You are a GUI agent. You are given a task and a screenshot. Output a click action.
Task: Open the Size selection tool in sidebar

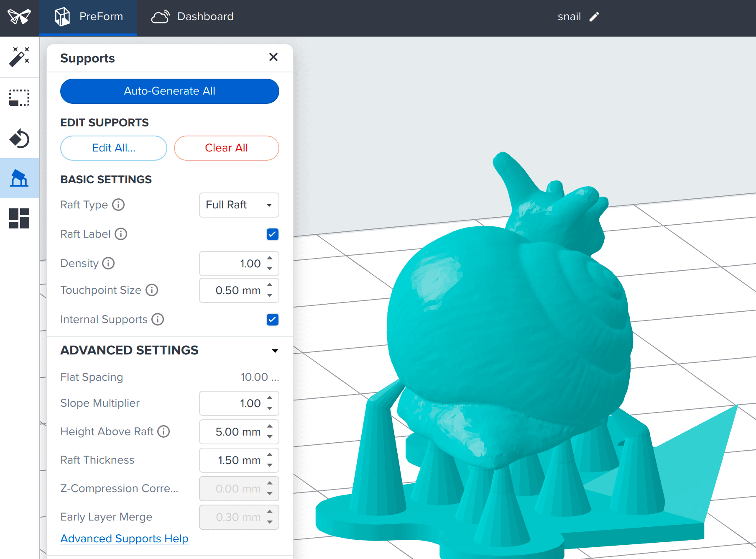[x=19, y=98]
